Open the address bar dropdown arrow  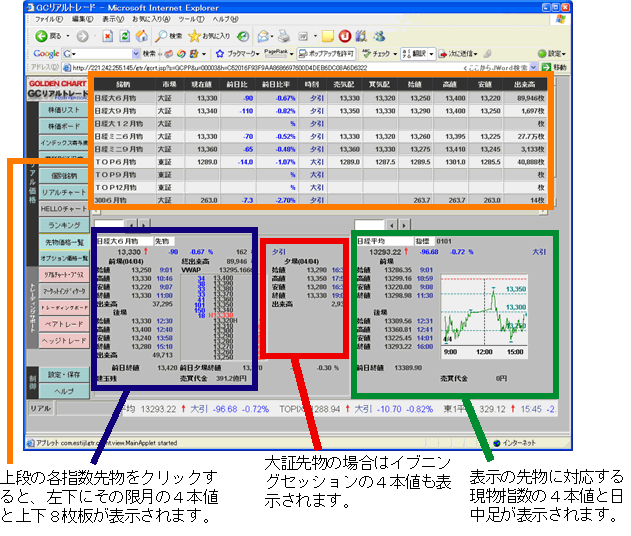534,67
